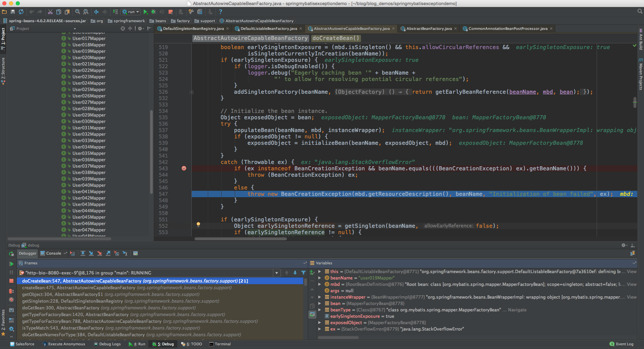Click the Step Over debugger icon

[83, 253]
